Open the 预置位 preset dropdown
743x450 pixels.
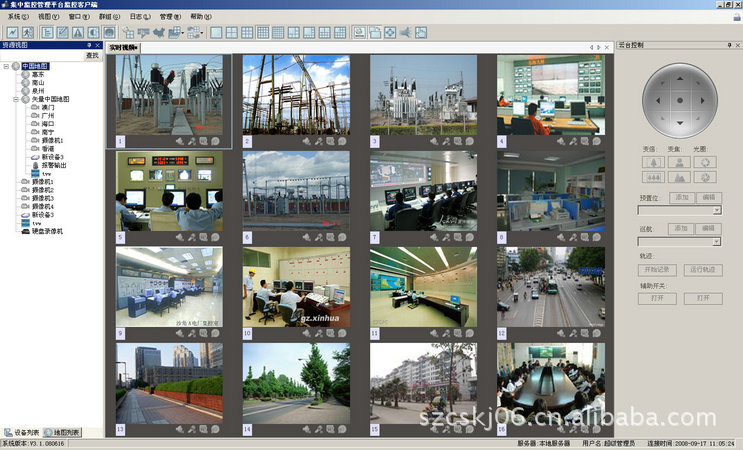point(716,211)
